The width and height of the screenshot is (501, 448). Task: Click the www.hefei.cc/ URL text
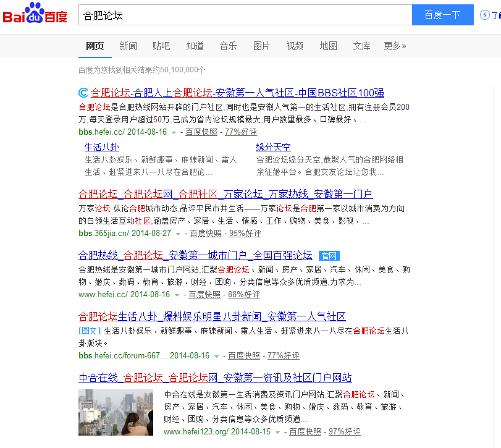click(x=103, y=294)
